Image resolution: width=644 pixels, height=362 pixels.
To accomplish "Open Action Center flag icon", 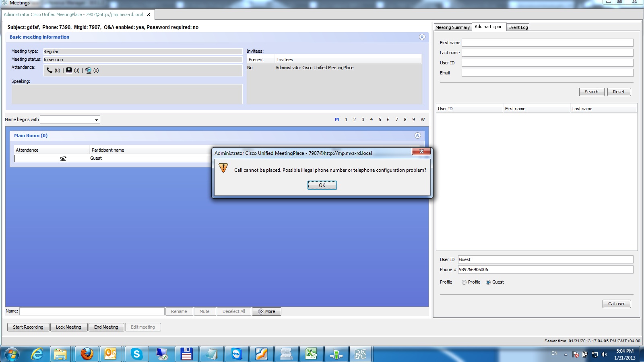I will click(x=576, y=354).
